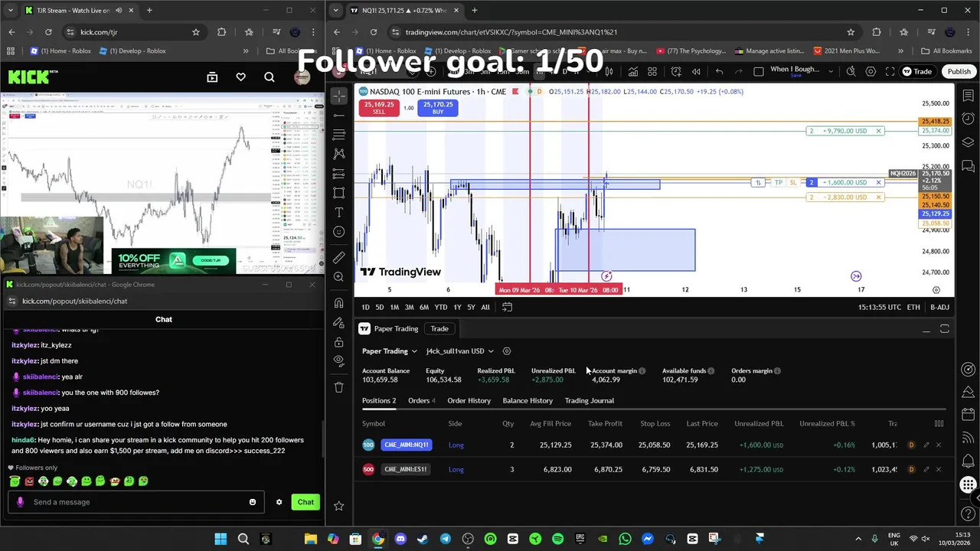The height and width of the screenshot is (551, 980).
Task: Click the Publish button
Action: (x=959, y=71)
